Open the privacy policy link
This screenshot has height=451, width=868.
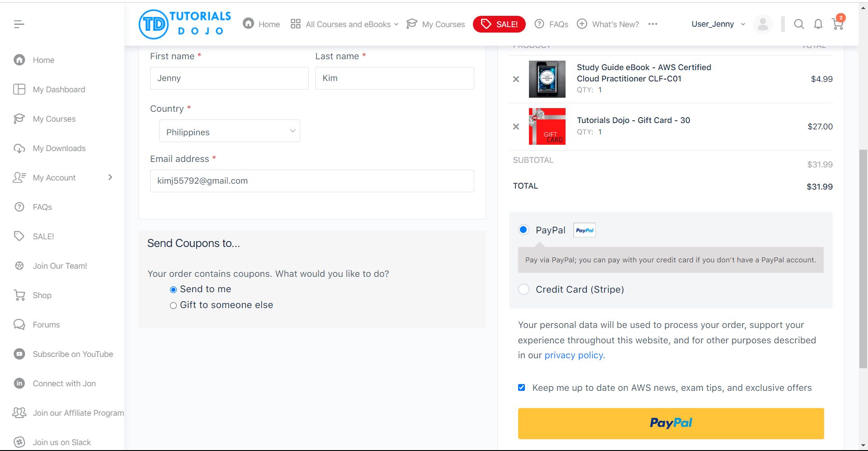(x=573, y=356)
